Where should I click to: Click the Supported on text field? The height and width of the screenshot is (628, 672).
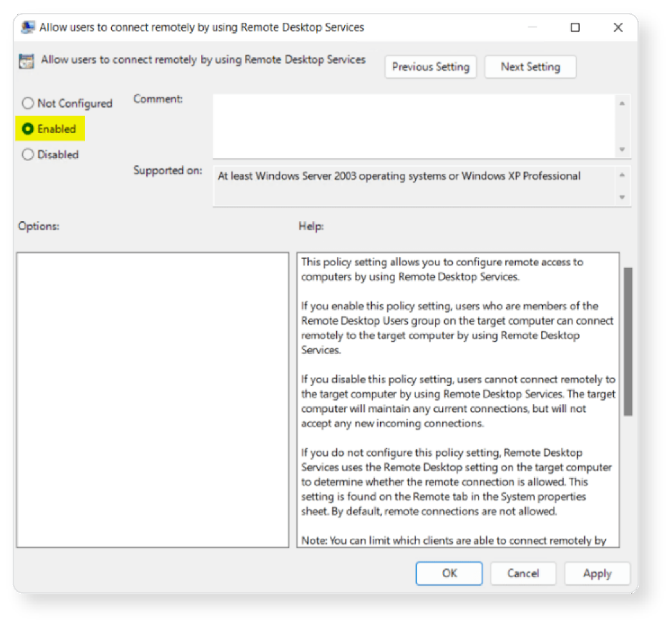(414, 186)
